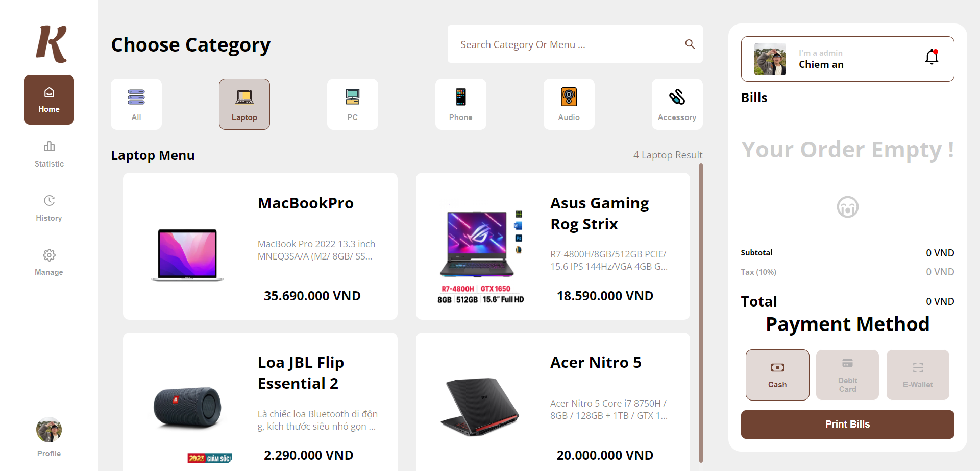Select the Phone category
The height and width of the screenshot is (471, 980).
click(x=460, y=104)
